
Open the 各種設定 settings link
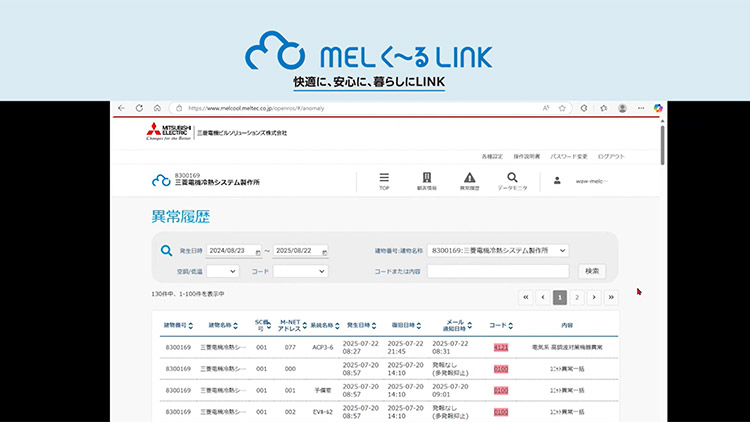(x=494, y=156)
